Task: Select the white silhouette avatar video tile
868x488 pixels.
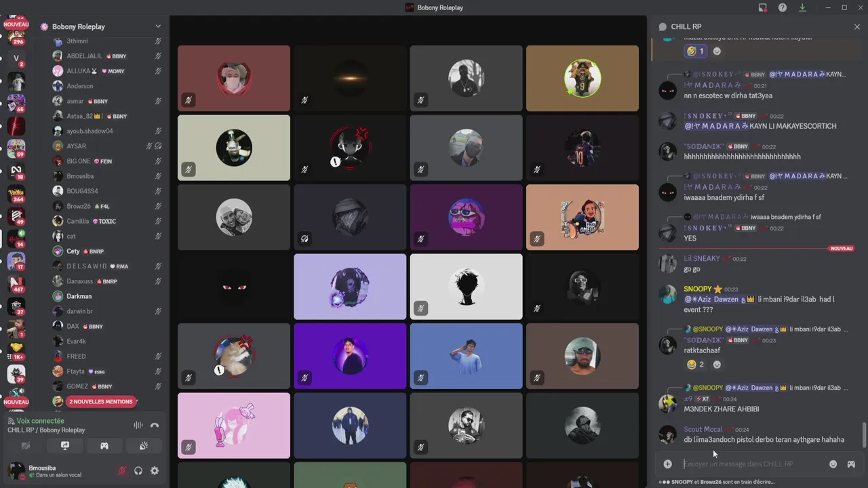Action: [x=466, y=287]
